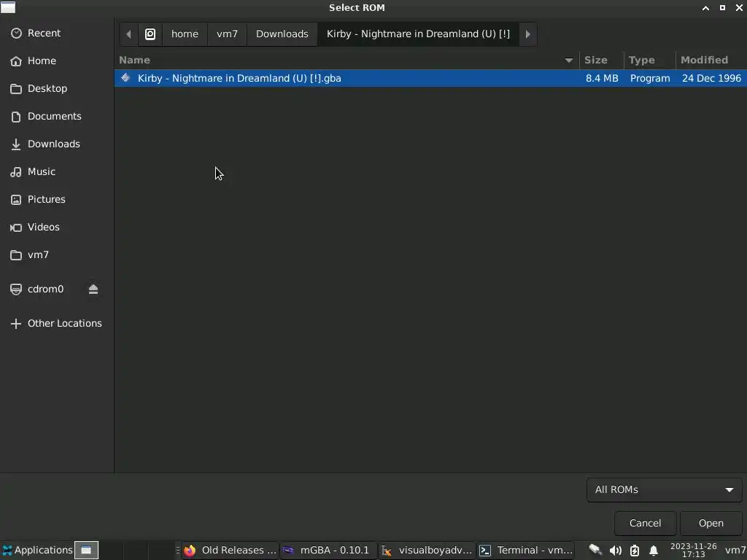Click the home path segment
The width and height of the screenshot is (747, 560).
pos(185,34)
